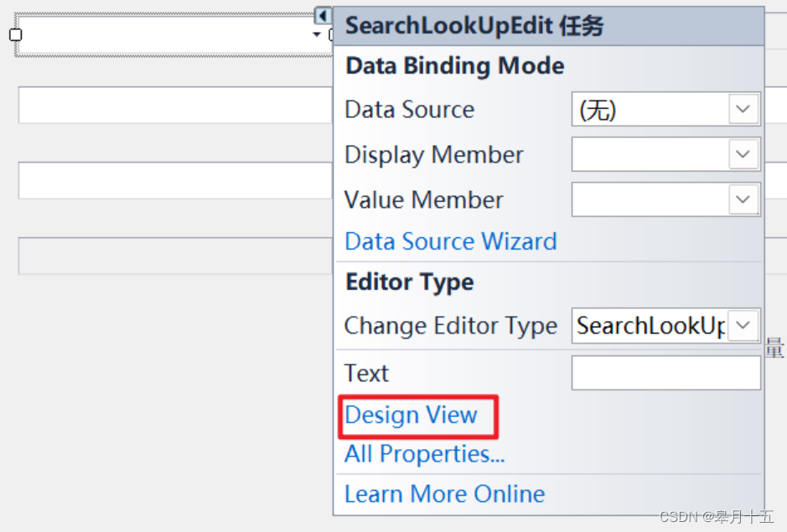Follow the Learn More Online link
Image resolution: width=787 pixels, height=532 pixels.
(445, 493)
